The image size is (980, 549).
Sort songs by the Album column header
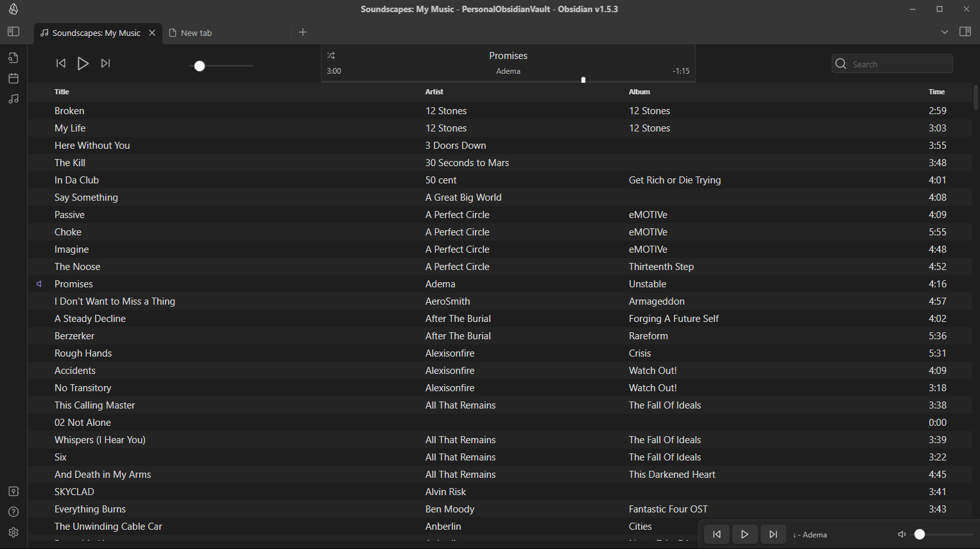coord(639,92)
